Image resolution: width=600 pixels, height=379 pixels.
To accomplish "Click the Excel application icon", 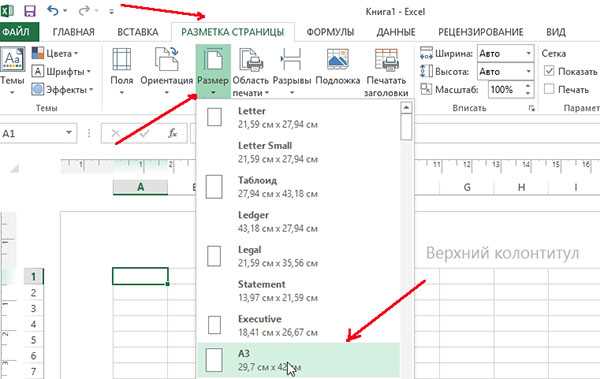I will point(7,10).
